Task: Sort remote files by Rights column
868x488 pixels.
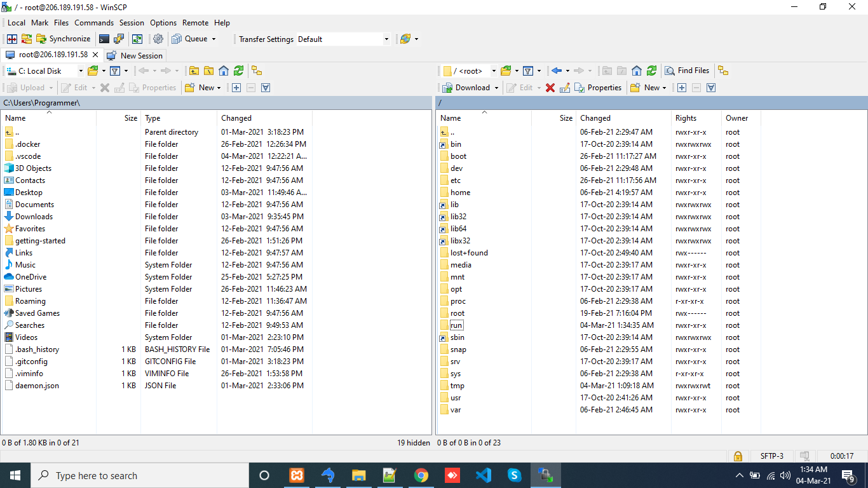Action: pyautogui.click(x=696, y=118)
